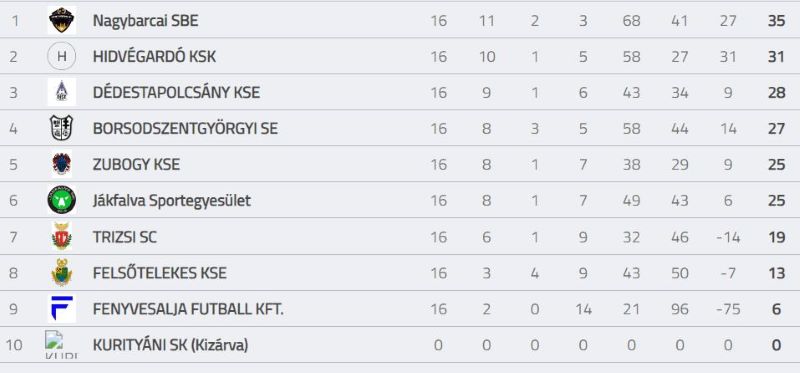Screen dimensions: 800x373
Task: Open FENYVESALJA FUTBALL KFT. team link
Action: pyautogui.click(x=188, y=309)
